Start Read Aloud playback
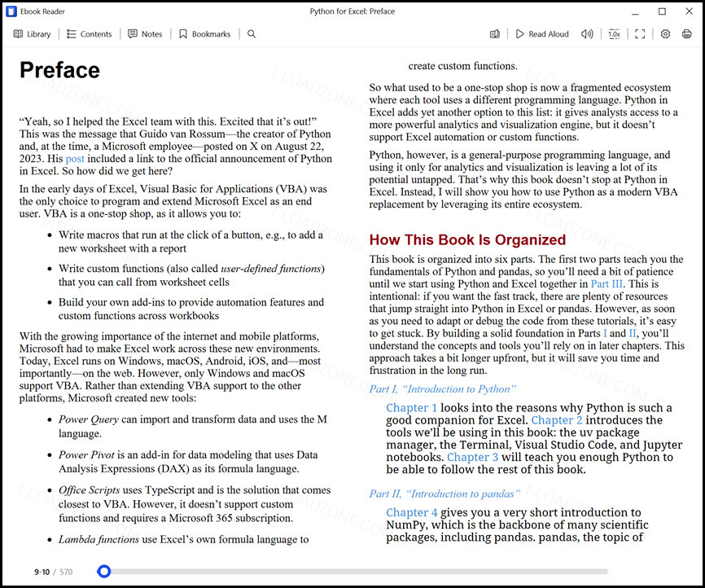705x588 pixels. [x=542, y=33]
